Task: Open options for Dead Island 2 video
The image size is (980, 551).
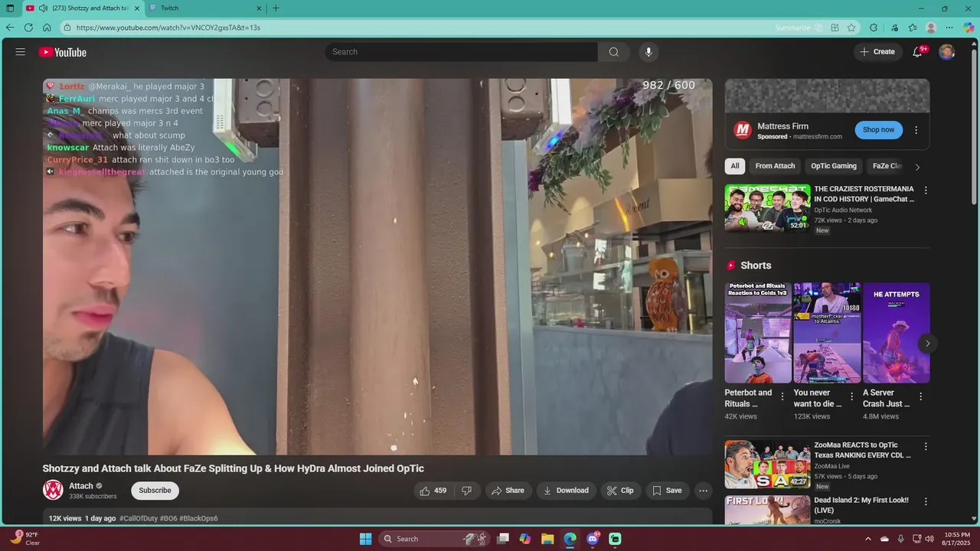Action: [926, 502]
